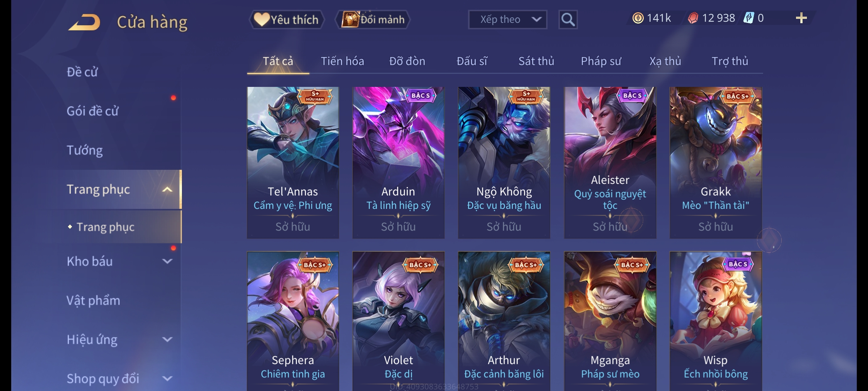Go to Tướng in sidebar
Screen dimensions: 868x391
(85, 150)
